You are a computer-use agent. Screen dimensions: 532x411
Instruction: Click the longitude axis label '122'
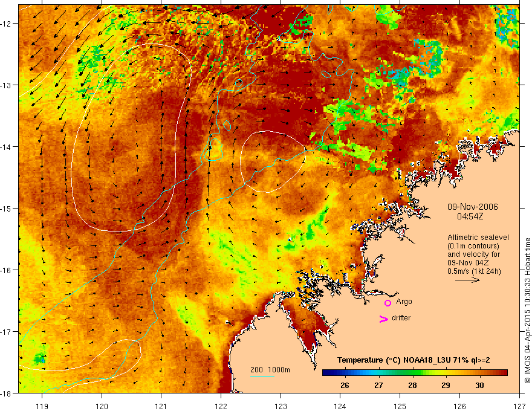[x=221, y=406]
